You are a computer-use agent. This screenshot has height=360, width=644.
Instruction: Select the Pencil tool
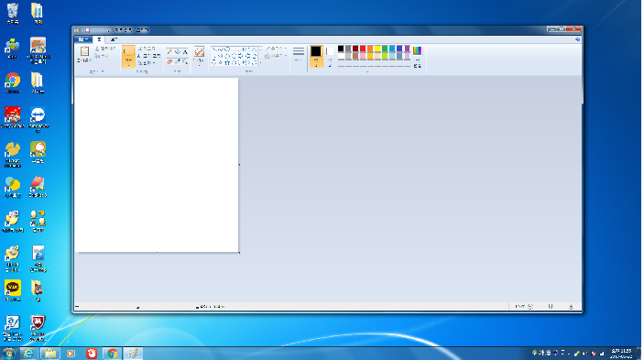(169, 51)
